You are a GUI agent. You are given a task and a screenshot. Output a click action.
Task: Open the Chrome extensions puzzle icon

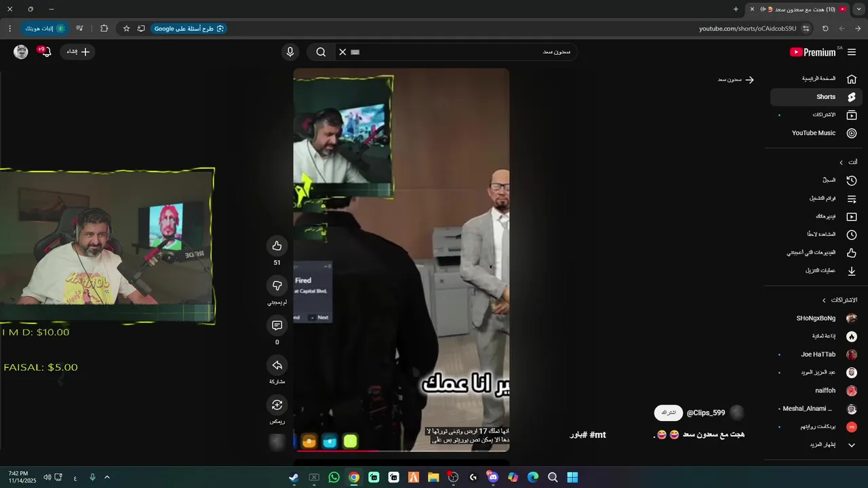(x=104, y=28)
